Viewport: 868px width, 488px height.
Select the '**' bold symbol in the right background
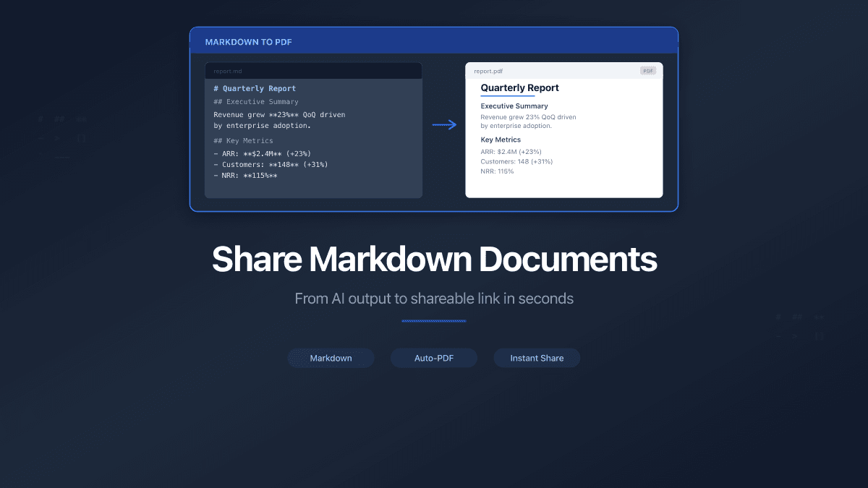click(x=820, y=317)
